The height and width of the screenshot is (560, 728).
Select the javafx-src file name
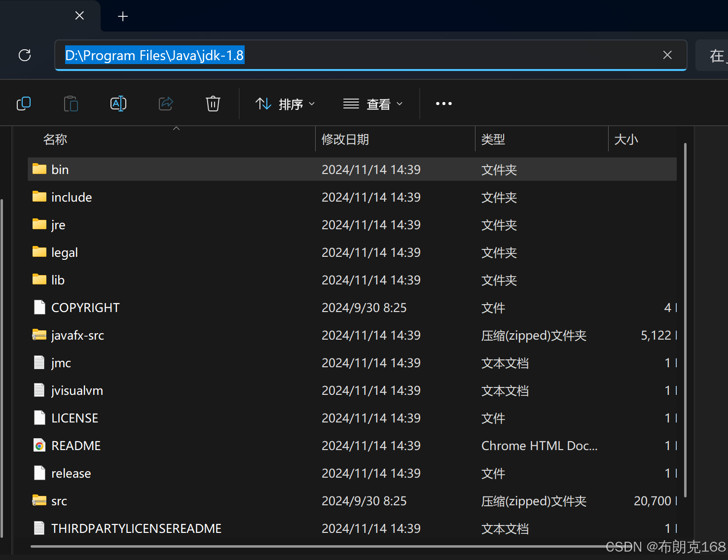[x=77, y=335]
